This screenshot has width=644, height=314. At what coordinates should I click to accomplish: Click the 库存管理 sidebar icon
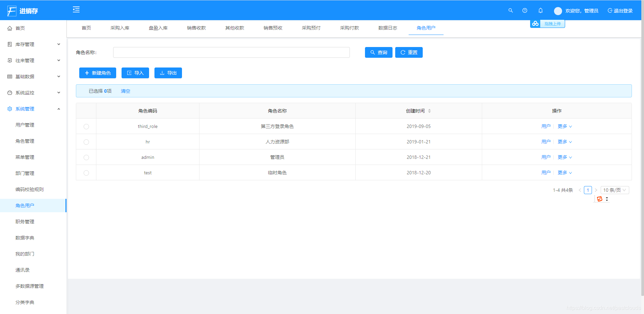(x=10, y=44)
